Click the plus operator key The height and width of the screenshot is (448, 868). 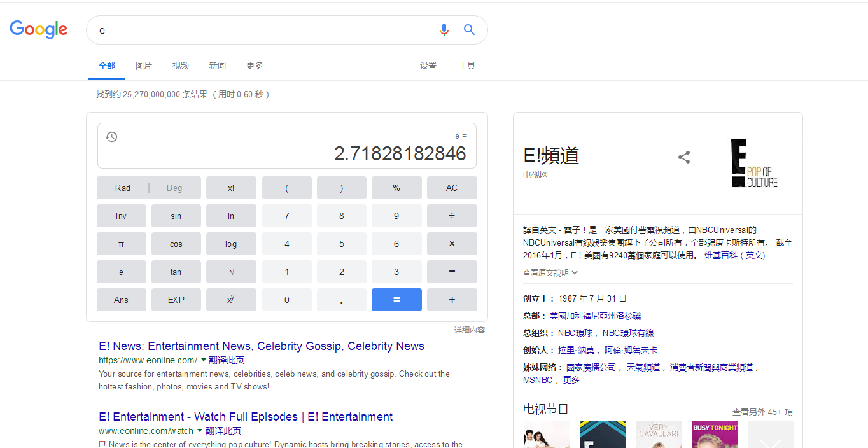(x=452, y=300)
